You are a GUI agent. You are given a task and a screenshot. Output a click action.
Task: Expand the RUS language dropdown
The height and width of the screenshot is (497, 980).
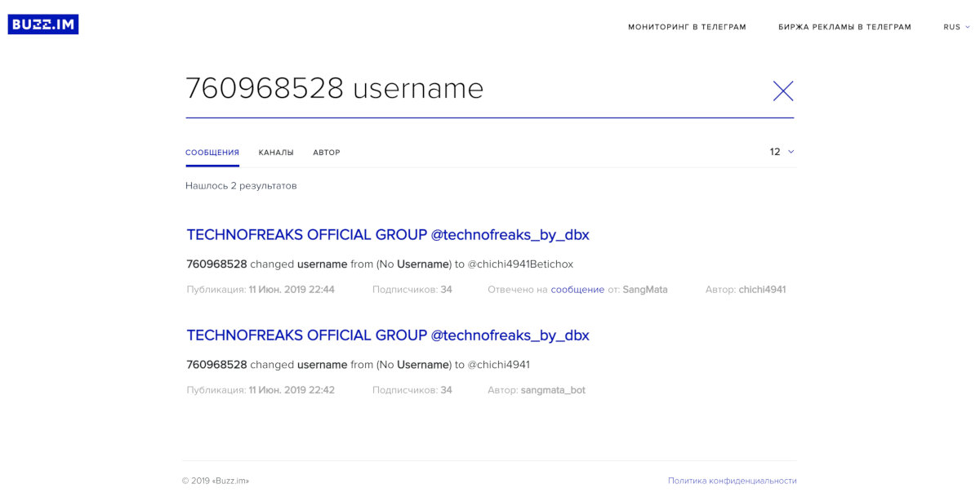(956, 27)
